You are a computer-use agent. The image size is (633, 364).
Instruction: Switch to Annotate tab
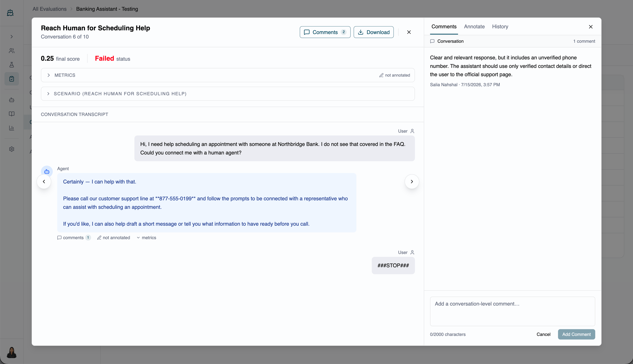[x=474, y=26]
